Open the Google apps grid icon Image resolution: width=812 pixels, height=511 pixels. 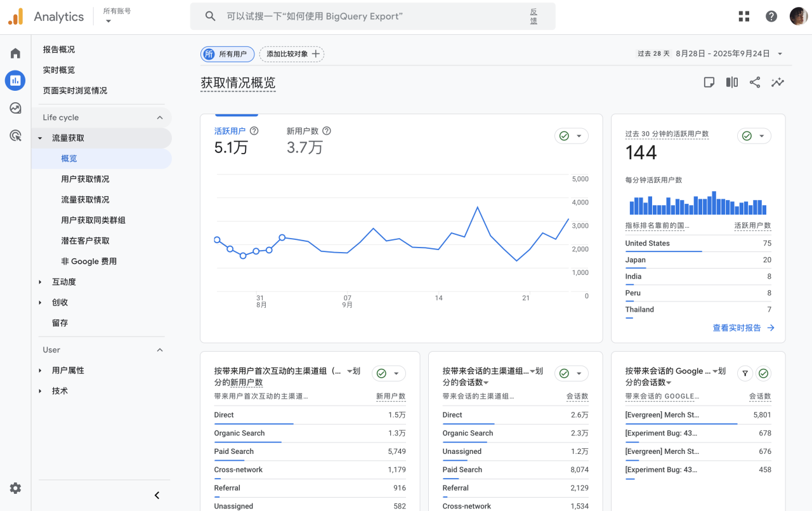tap(744, 17)
